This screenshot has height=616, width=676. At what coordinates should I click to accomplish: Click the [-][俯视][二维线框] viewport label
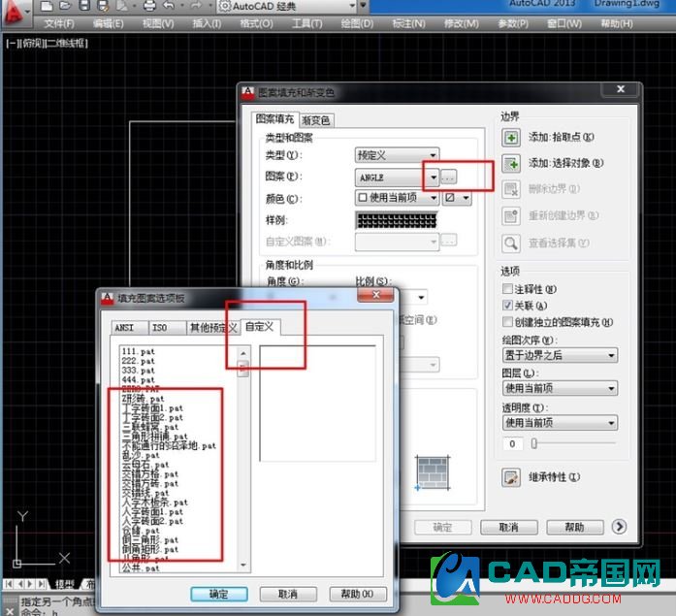[47, 43]
